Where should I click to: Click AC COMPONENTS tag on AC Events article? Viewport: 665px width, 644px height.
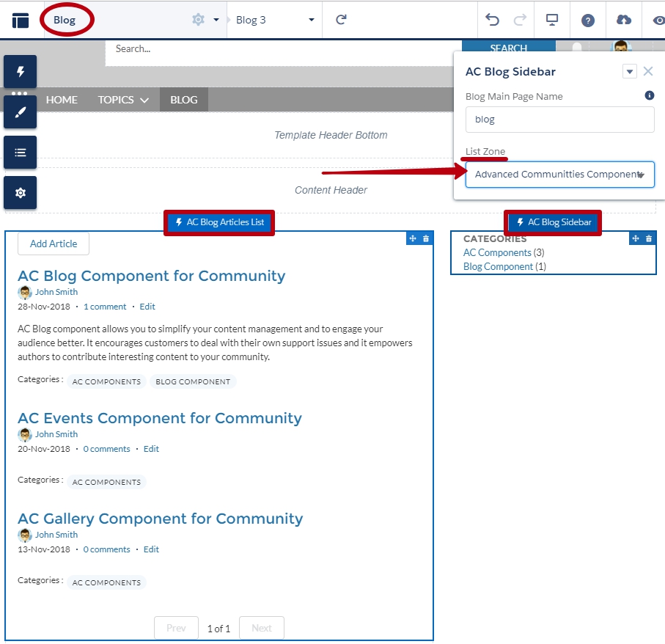[106, 482]
